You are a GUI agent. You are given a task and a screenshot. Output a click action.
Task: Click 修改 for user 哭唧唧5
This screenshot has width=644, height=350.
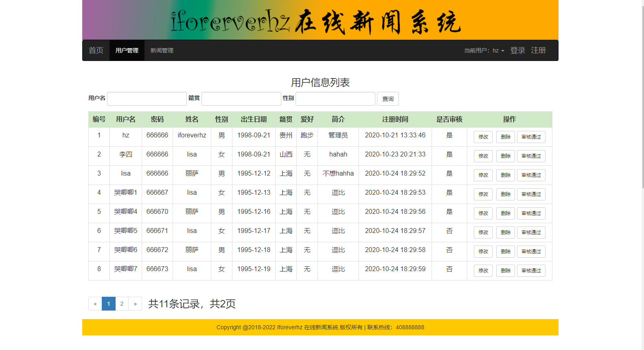click(483, 233)
